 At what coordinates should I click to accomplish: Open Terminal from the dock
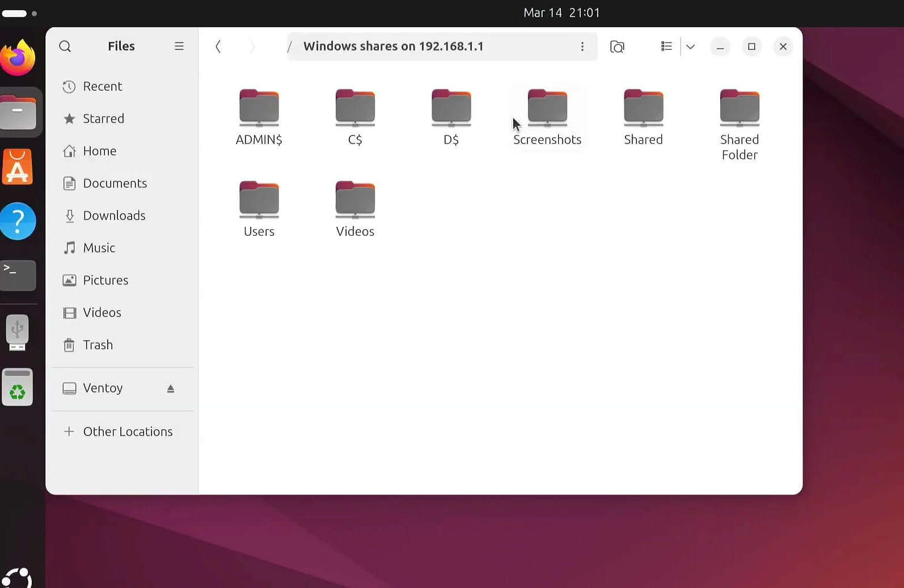pos(18,276)
